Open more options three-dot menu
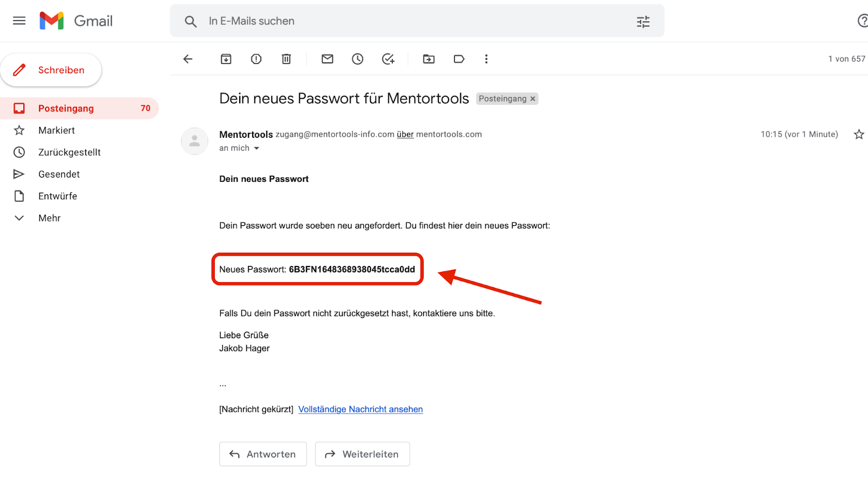 pos(486,59)
